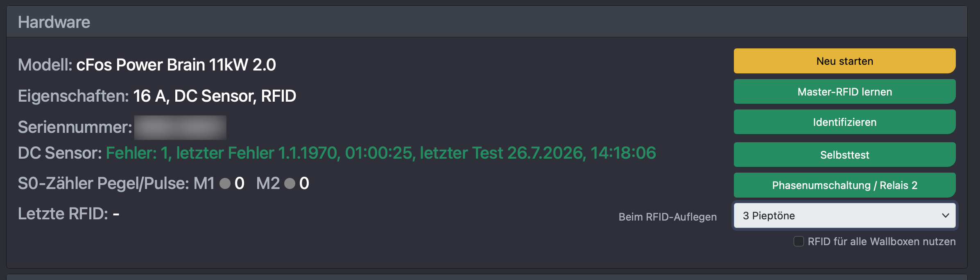Click the blurred Seriennummer value

pyautogui.click(x=180, y=127)
